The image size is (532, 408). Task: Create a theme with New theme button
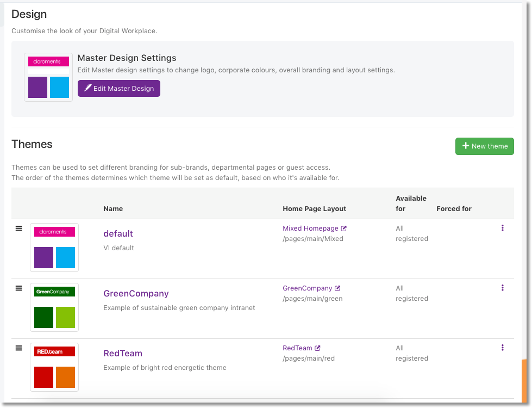pyautogui.click(x=484, y=146)
